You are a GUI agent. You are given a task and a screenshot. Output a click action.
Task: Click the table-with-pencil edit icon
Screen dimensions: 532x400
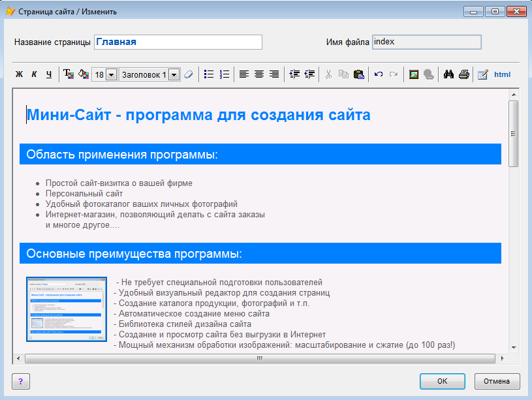pyautogui.click(x=482, y=74)
